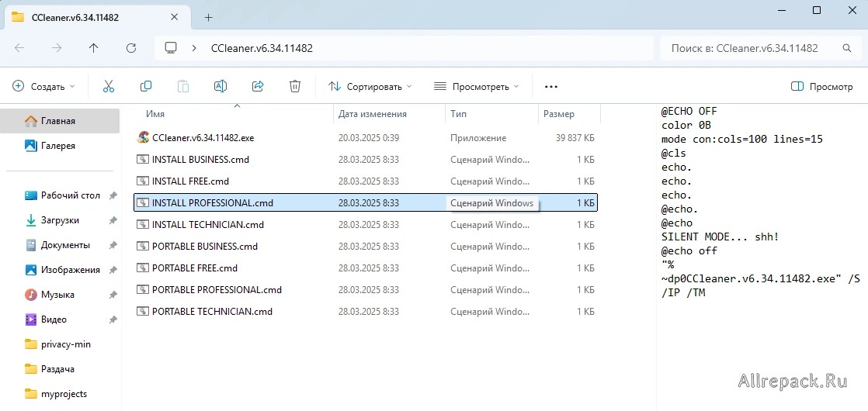Open myprojects folder in sidebar
Screen dimensions: 868x411
click(x=64, y=395)
